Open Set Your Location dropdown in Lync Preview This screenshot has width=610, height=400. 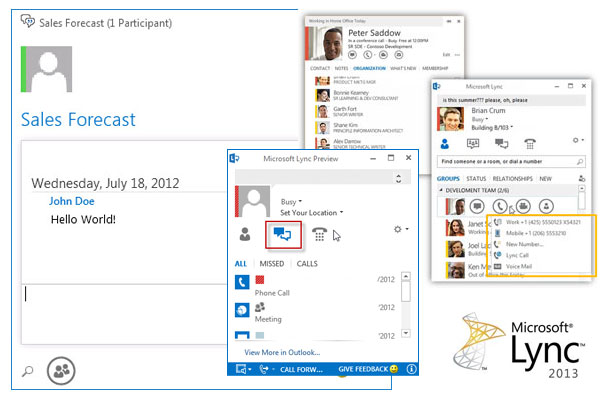(312, 213)
